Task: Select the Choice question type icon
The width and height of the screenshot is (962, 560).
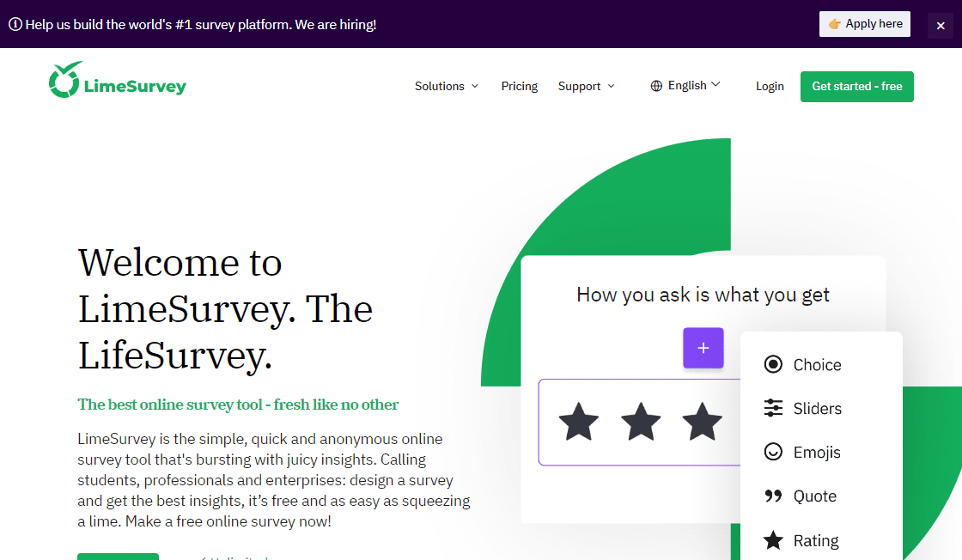Action: (x=775, y=364)
